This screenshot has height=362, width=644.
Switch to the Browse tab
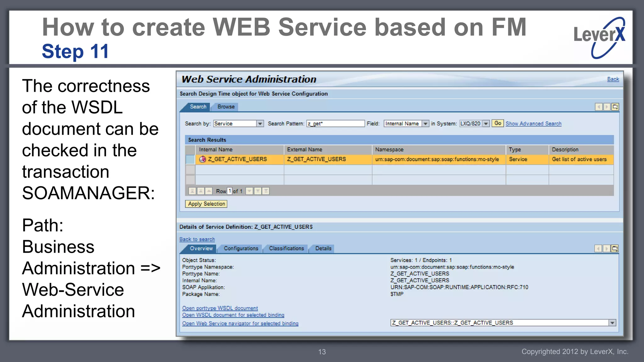click(226, 107)
